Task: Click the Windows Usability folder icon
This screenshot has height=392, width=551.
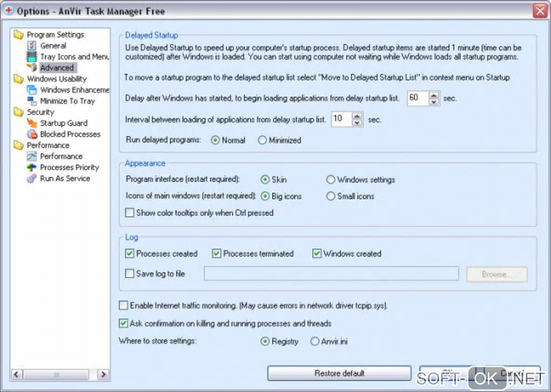Action: click(18, 79)
